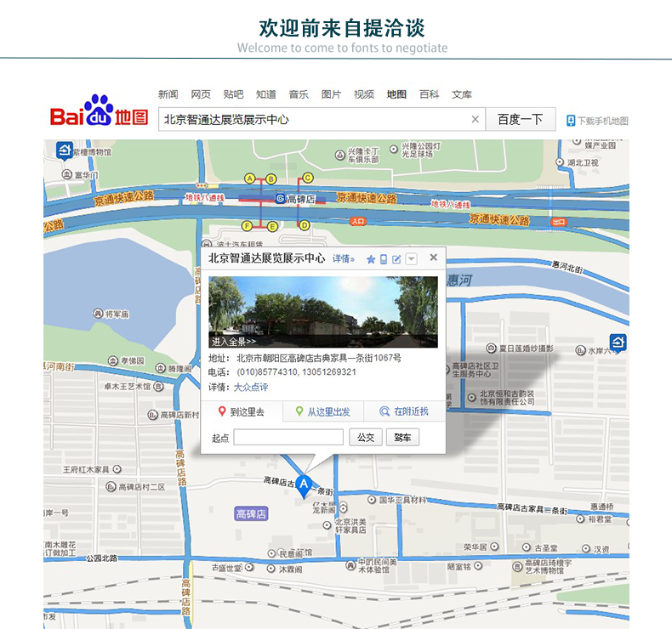Click the 高碑店新村 POI marker
Screen dimensions: 672x629
pos(152,415)
